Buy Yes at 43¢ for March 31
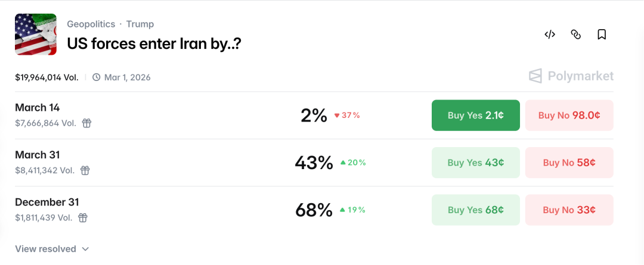This screenshot has height=265, width=644. 475,163
